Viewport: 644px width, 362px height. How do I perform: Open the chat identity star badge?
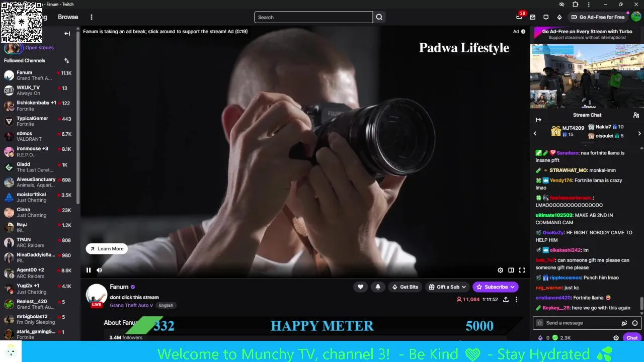pos(540,323)
